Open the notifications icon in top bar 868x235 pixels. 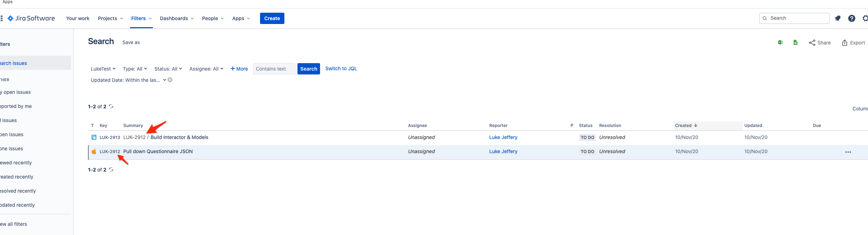838,18
